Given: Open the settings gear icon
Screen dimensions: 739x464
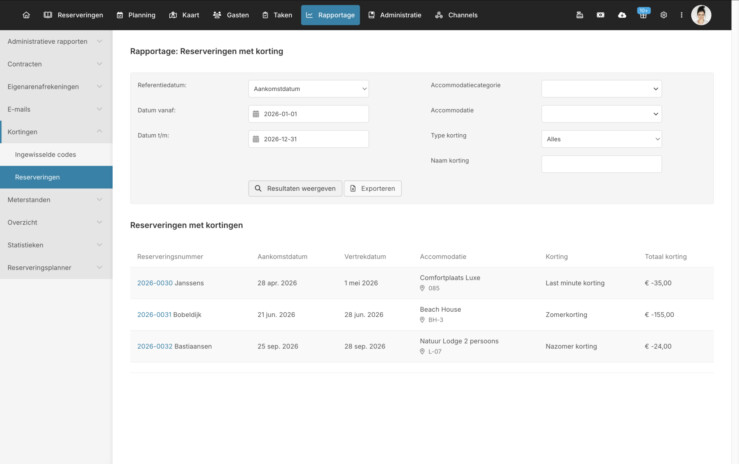Looking at the screenshot, I should coord(664,15).
